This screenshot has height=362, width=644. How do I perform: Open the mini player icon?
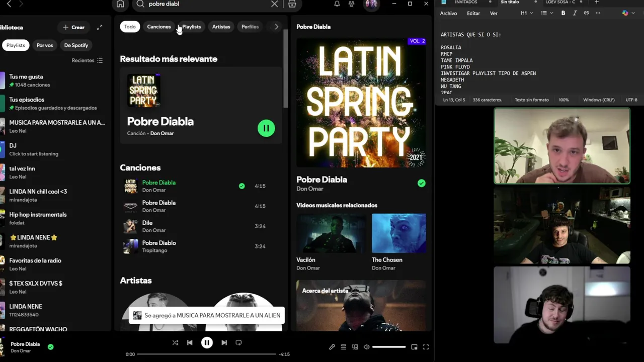[x=414, y=347]
